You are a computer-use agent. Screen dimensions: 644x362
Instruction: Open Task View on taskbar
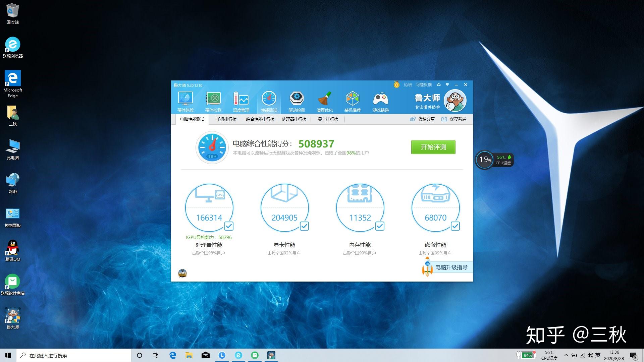point(156,355)
